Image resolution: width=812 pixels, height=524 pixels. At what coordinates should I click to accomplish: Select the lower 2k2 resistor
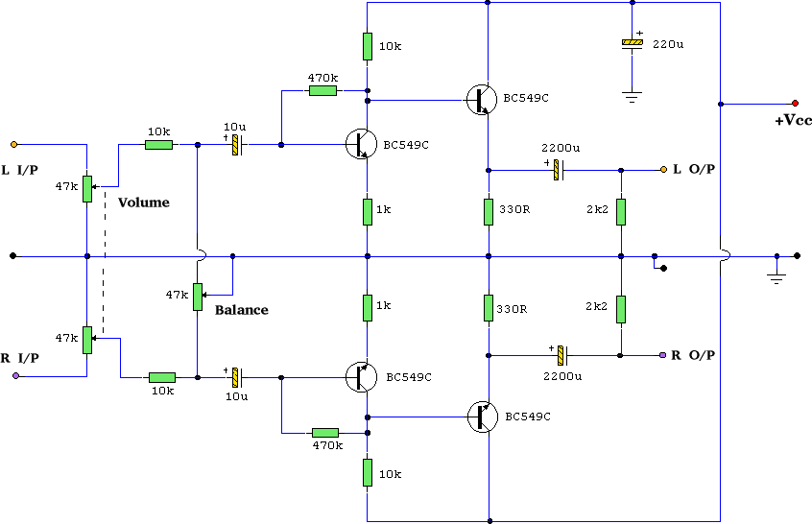(x=621, y=308)
